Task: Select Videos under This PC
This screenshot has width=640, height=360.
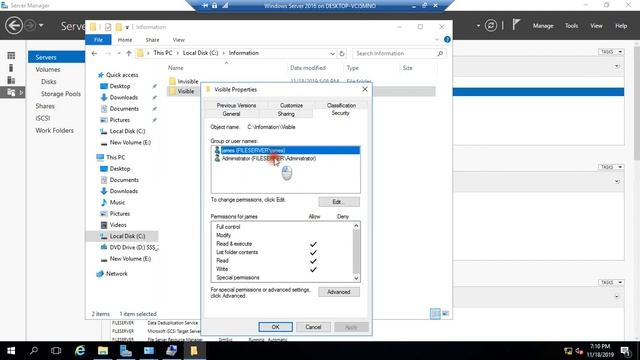Action: tap(118, 225)
